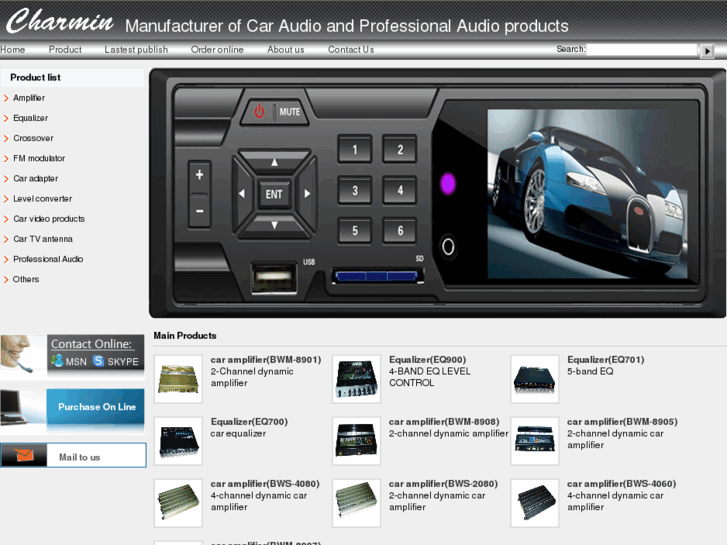Select Car adapter category
The image size is (727, 545).
tap(35, 179)
